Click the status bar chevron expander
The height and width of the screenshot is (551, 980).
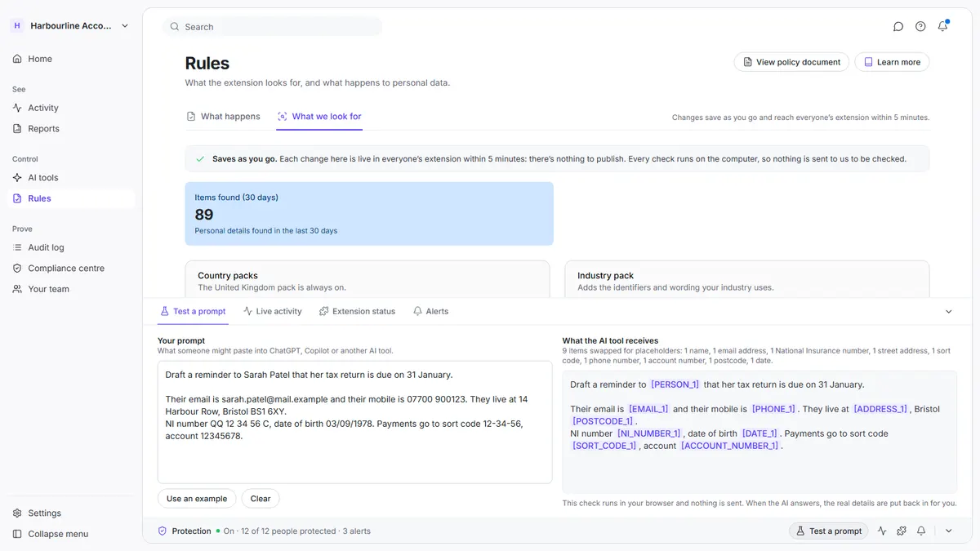[x=948, y=531]
